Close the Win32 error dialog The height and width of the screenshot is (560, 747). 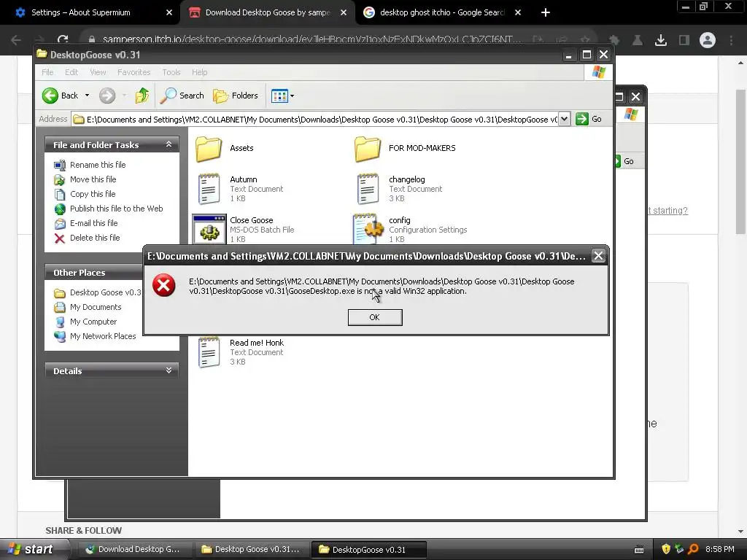(x=598, y=256)
